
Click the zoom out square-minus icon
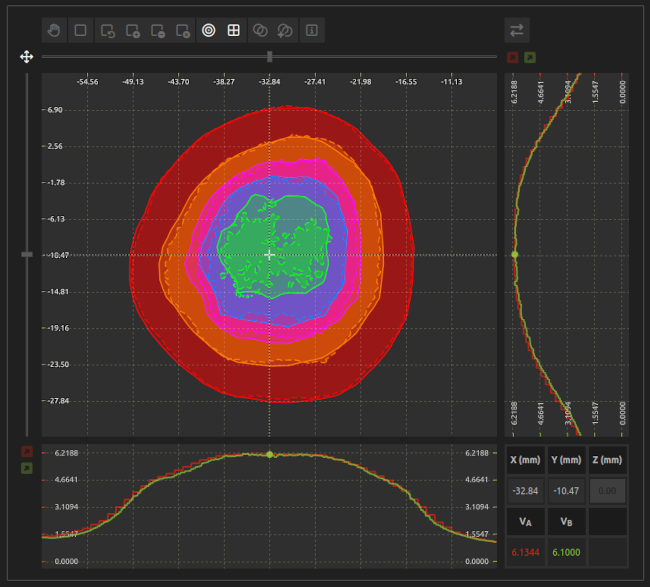pyautogui.click(x=158, y=30)
